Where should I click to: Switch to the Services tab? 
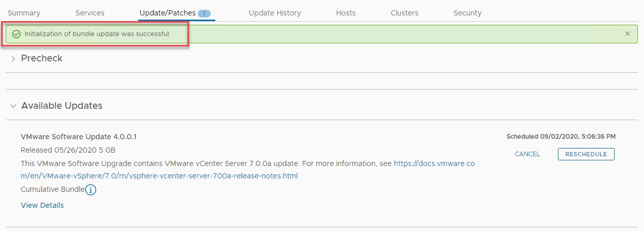[x=90, y=13]
